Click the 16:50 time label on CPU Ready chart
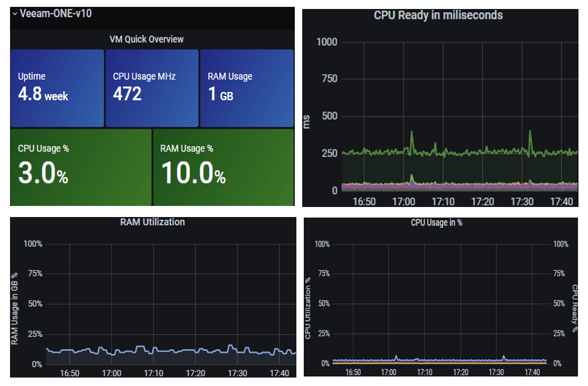 coord(364,202)
